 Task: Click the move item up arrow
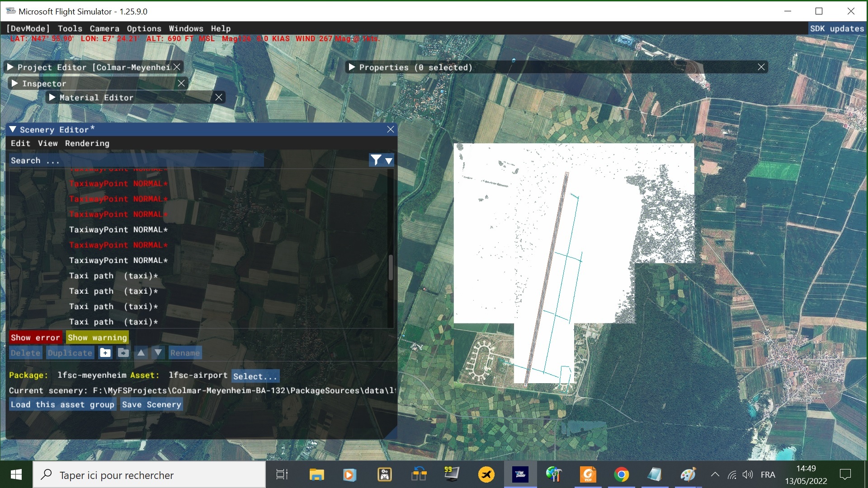(x=141, y=353)
